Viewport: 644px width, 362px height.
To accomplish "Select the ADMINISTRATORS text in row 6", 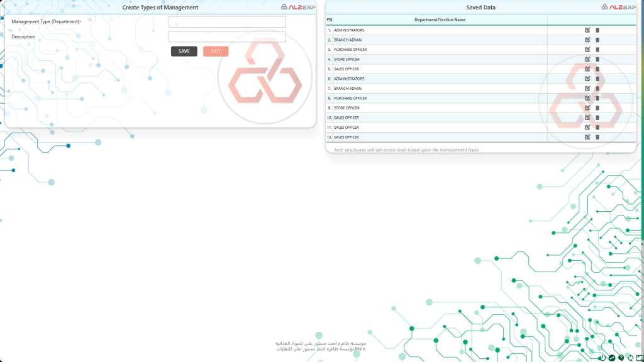I will click(348, 79).
